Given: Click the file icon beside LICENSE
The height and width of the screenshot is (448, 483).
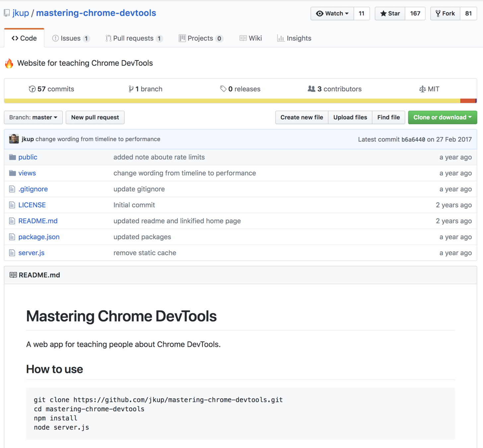Looking at the screenshot, I should (12, 205).
